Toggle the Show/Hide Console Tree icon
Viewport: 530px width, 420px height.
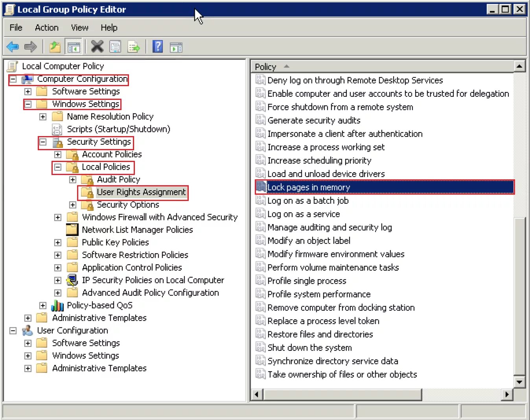coord(74,47)
